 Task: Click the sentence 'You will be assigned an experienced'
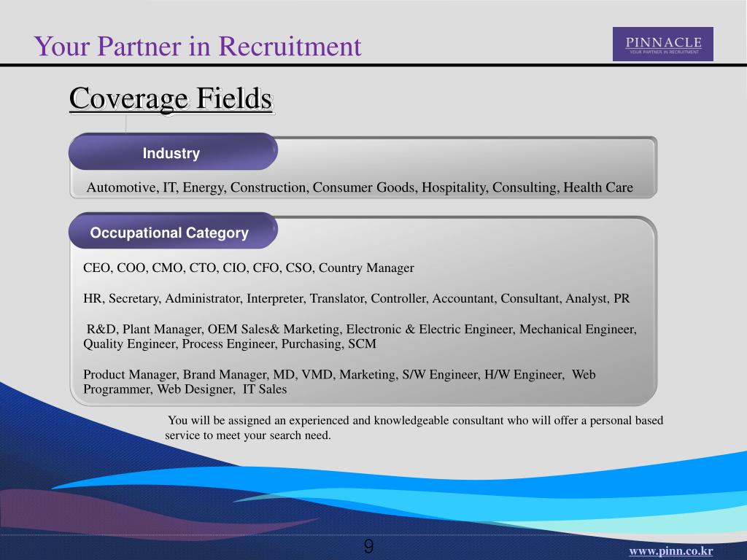(415, 421)
